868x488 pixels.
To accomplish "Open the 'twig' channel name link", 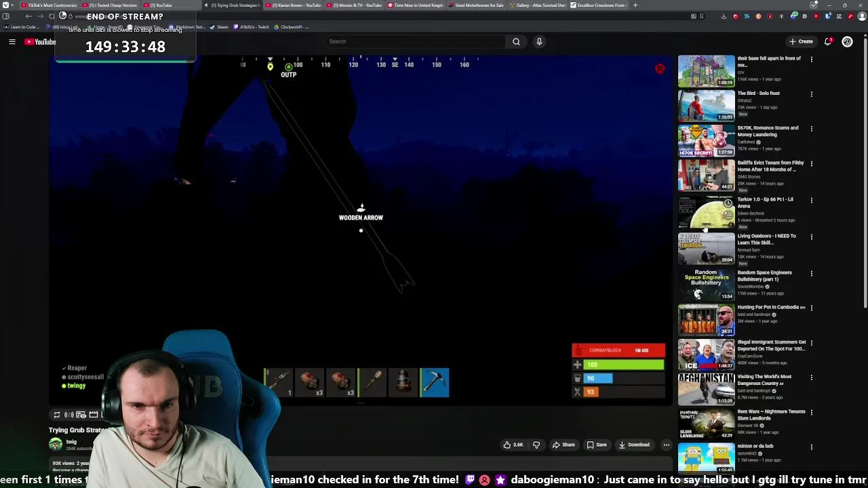I will click(x=71, y=442).
